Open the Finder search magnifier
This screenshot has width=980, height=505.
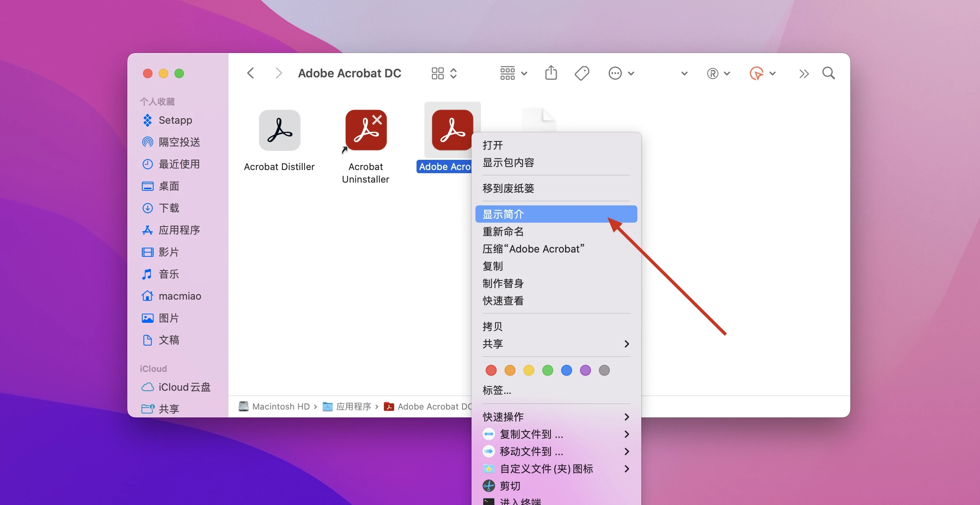pos(828,73)
